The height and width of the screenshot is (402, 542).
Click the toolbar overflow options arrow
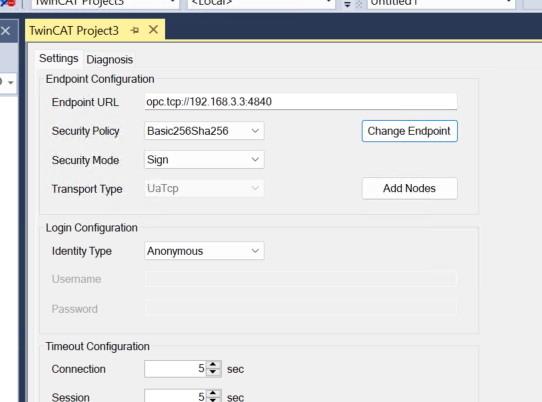(347, 4)
